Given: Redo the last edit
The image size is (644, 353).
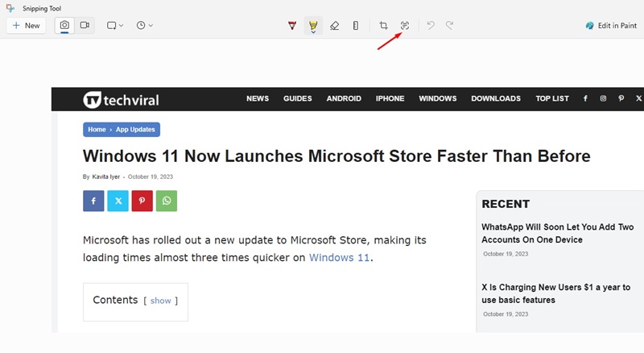Looking at the screenshot, I should pos(450,26).
